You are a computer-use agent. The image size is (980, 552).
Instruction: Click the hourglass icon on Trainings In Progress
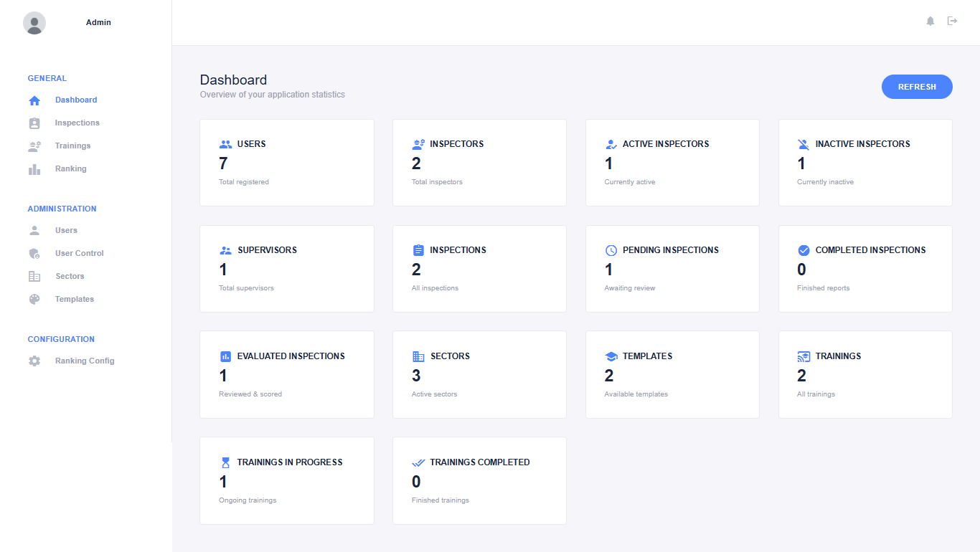[x=225, y=462]
